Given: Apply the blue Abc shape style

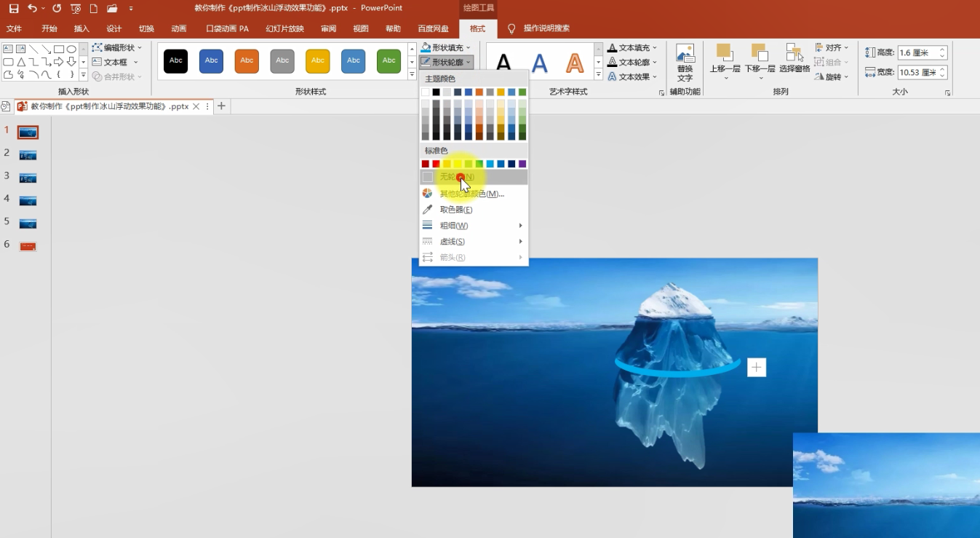Looking at the screenshot, I should point(212,61).
